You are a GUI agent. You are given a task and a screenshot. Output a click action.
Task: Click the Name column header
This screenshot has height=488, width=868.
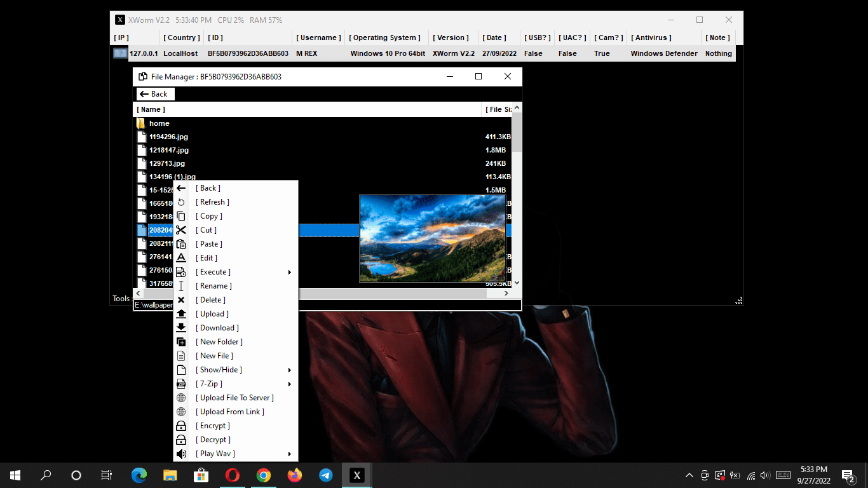click(151, 109)
